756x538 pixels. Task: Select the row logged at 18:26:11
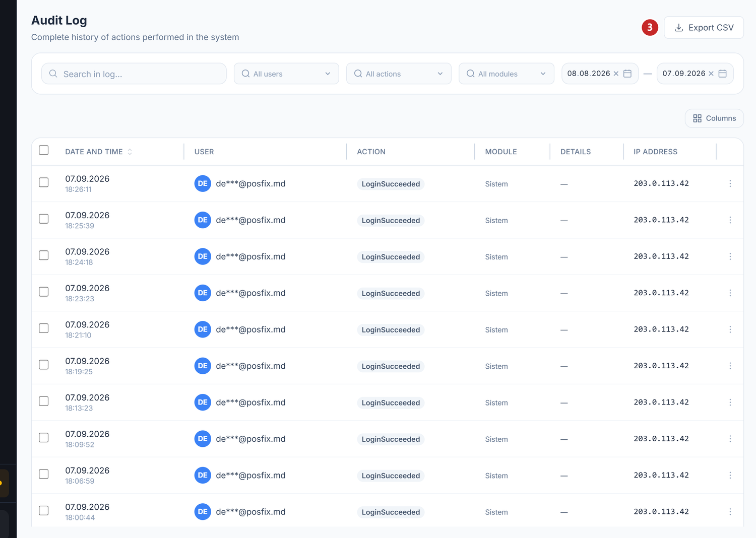[x=44, y=182]
